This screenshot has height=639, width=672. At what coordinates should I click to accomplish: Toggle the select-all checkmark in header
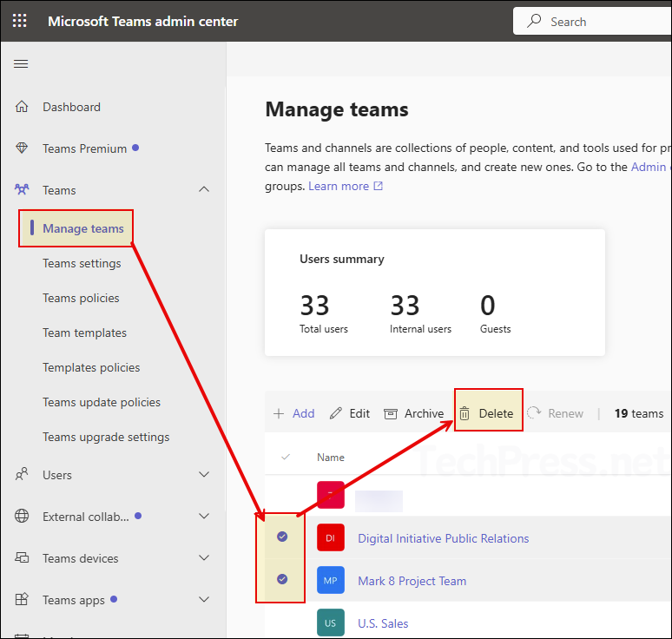point(286,457)
